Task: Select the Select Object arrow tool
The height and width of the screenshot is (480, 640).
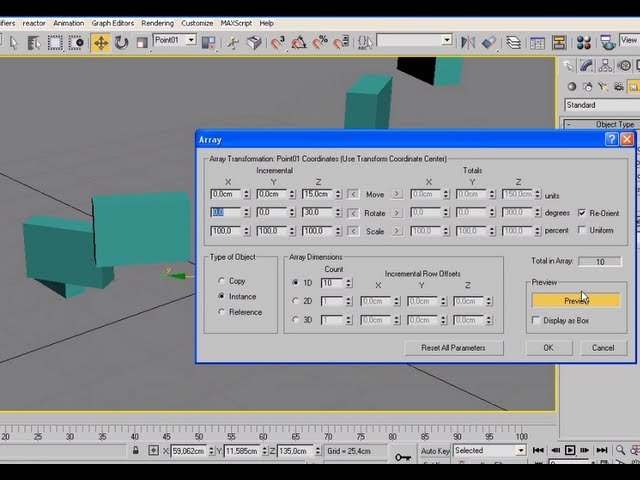Action: (14, 42)
